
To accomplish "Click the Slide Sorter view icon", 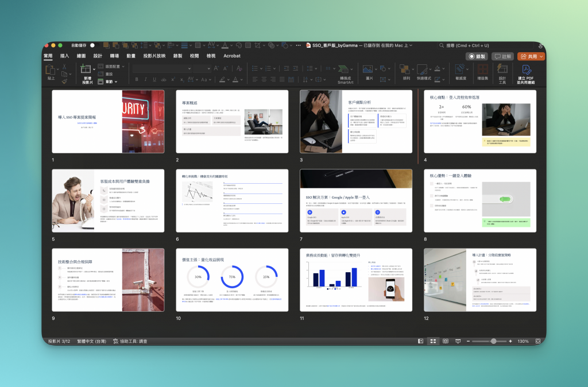I will tap(433, 341).
